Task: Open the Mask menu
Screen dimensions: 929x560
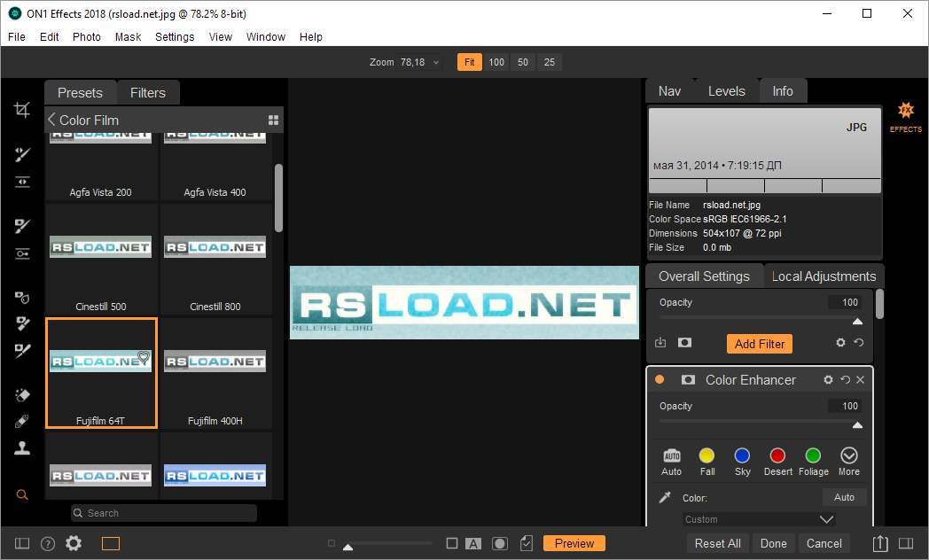Action: coord(128,36)
